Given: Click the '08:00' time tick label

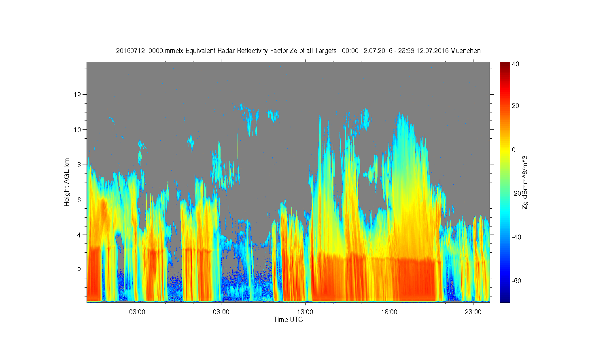Looking at the screenshot, I should (221, 312).
